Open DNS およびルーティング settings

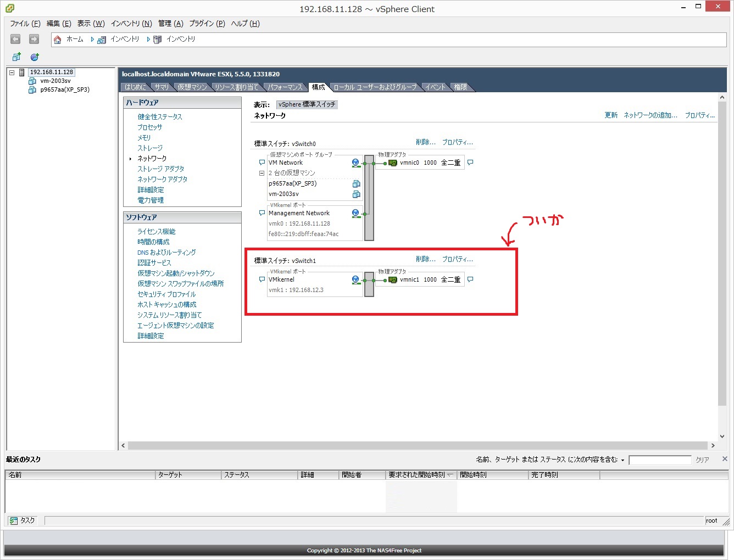[x=166, y=253]
